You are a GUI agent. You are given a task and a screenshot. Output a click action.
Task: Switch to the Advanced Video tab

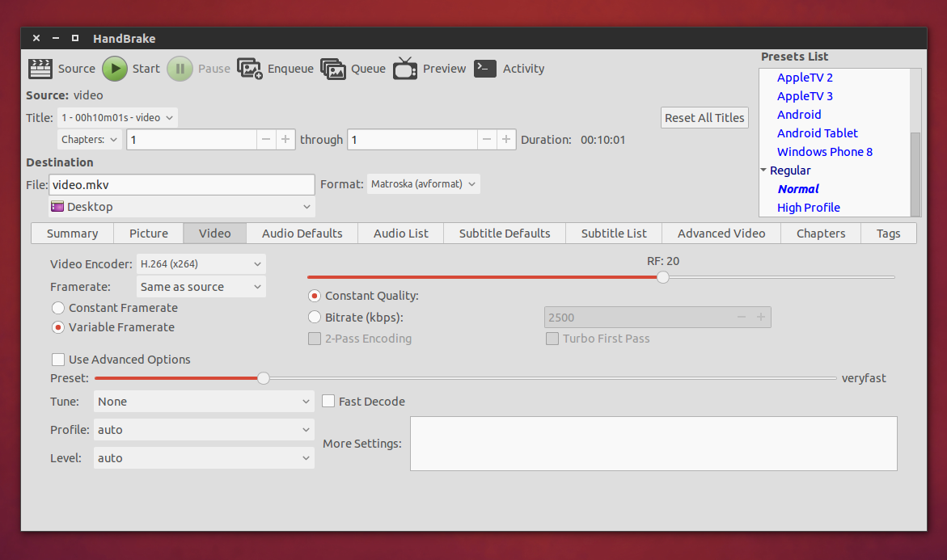tap(721, 234)
